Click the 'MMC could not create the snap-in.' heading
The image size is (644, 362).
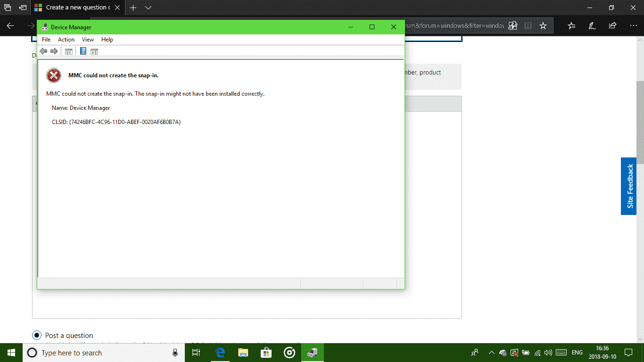(x=113, y=75)
